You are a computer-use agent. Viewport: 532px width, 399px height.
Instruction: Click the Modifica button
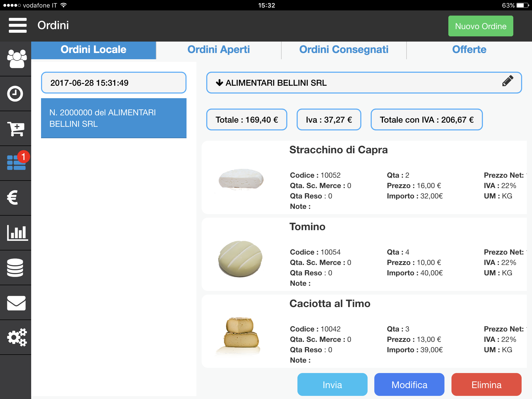click(x=409, y=384)
